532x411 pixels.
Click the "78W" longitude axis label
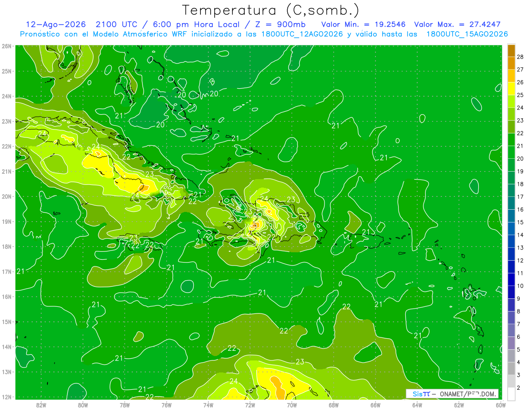(125, 404)
